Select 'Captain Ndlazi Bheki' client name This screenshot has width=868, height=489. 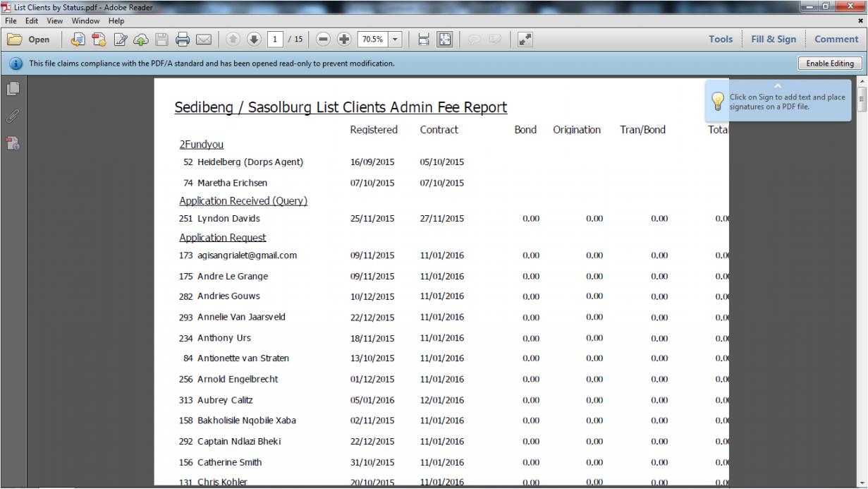click(x=239, y=442)
